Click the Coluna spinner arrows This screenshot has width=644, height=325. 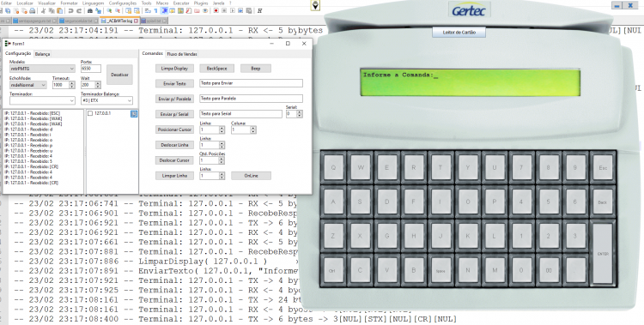pyautogui.click(x=253, y=129)
